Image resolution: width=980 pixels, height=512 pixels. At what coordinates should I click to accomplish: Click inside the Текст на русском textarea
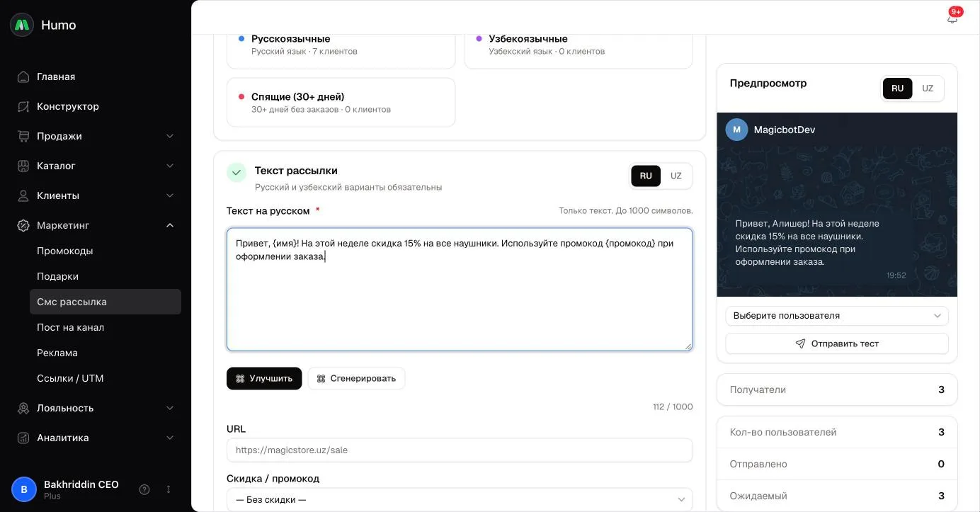coord(460,289)
